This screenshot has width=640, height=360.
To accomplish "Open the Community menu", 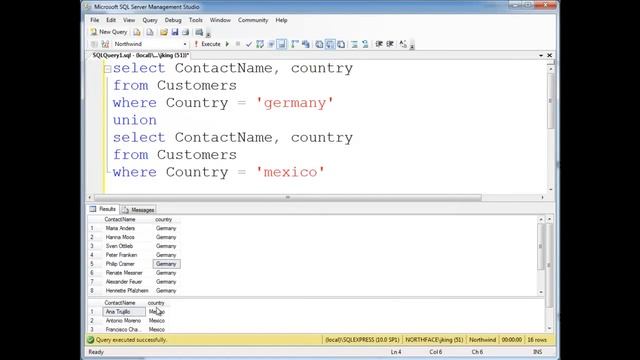I will point(253,20).
